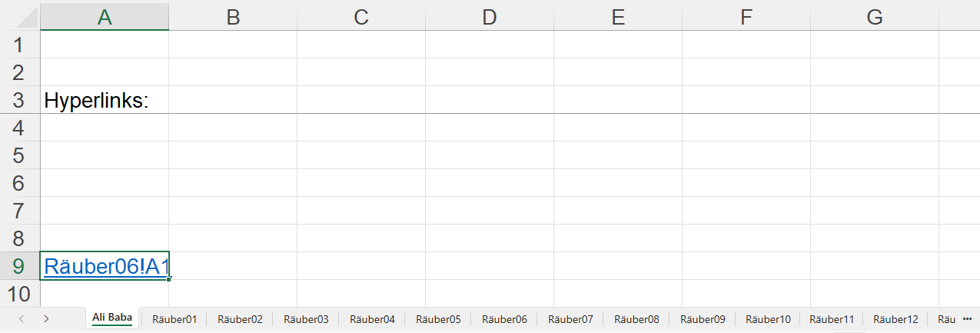Select row 3 header
The width and height of the screenshot is (980, 333).
coord(20,100)
